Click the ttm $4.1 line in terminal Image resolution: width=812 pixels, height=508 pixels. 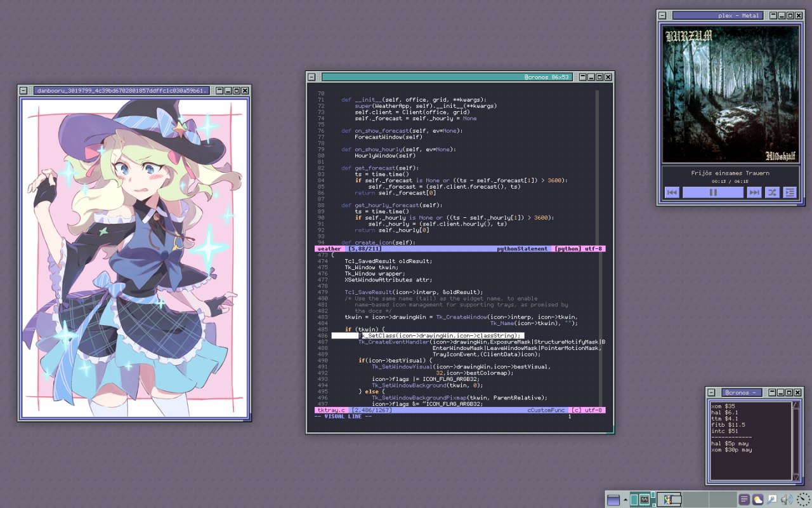coord(725,418)
